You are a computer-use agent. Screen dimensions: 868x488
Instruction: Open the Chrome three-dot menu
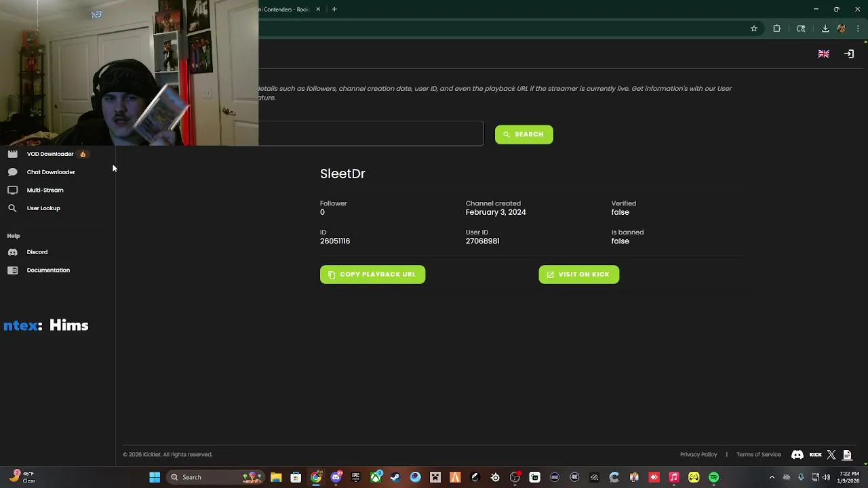tap(859, 28)
